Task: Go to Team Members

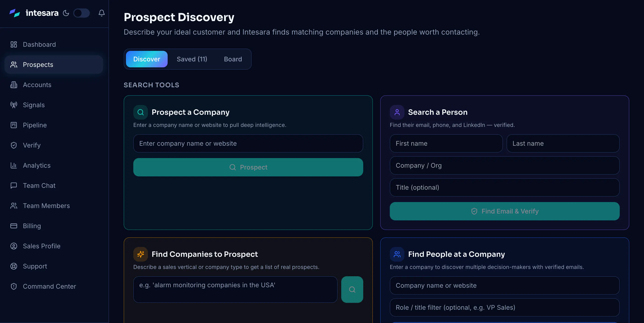Action: coord(54,206)
